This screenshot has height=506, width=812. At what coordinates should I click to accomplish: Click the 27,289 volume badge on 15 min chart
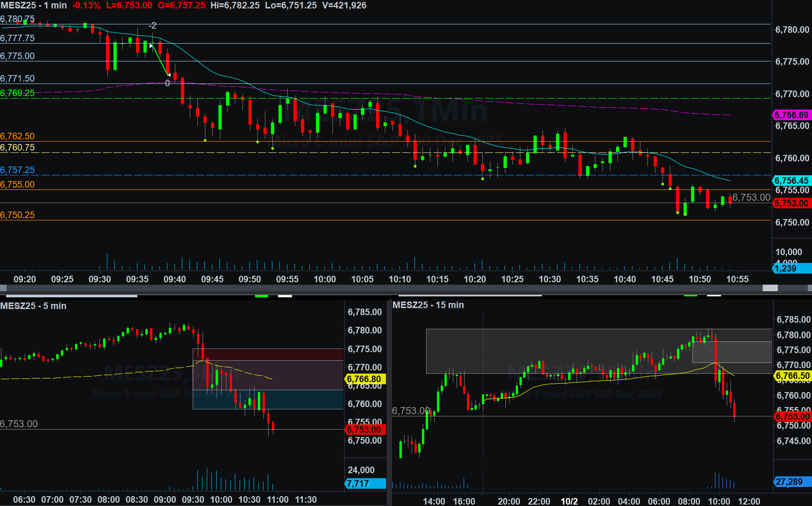[x=791, y=482]
